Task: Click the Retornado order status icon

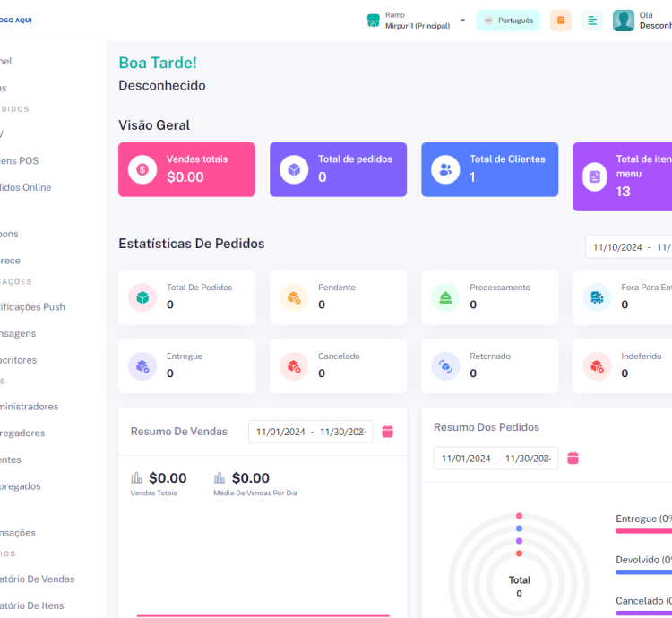Action: [x=445, y=365]
